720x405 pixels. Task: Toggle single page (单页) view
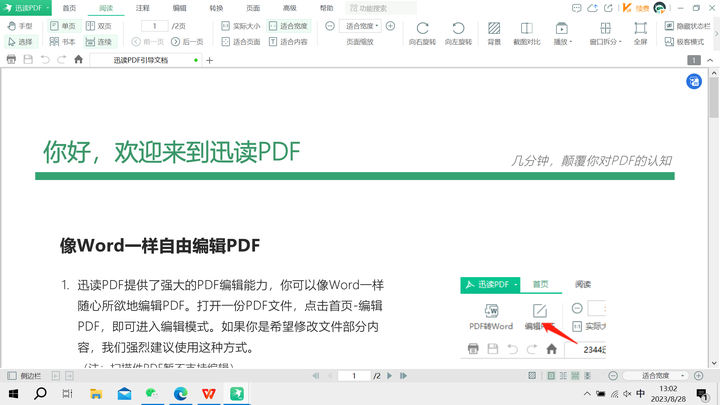tap(62, 26)
